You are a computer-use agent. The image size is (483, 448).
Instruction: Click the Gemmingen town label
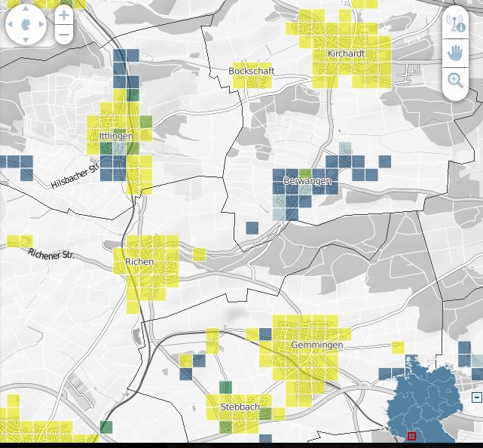(316, 345)
